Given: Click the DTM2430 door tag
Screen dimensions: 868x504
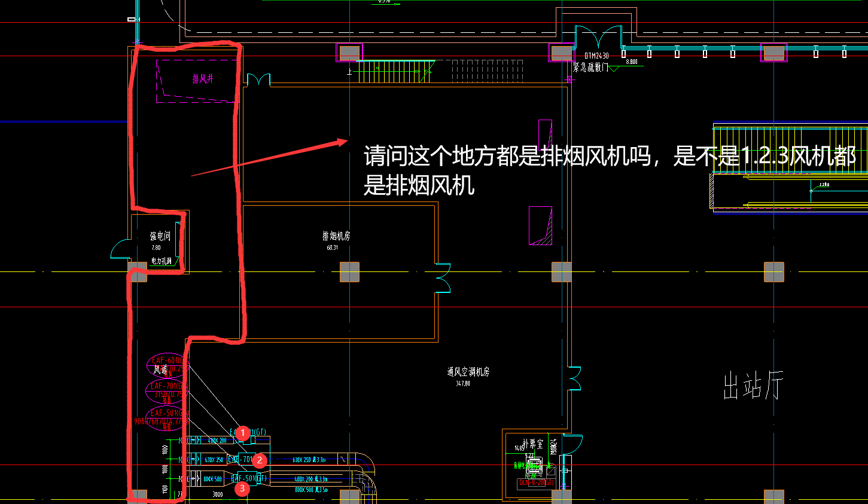Looking at the screenshot, I should click(x=596, y=56).
